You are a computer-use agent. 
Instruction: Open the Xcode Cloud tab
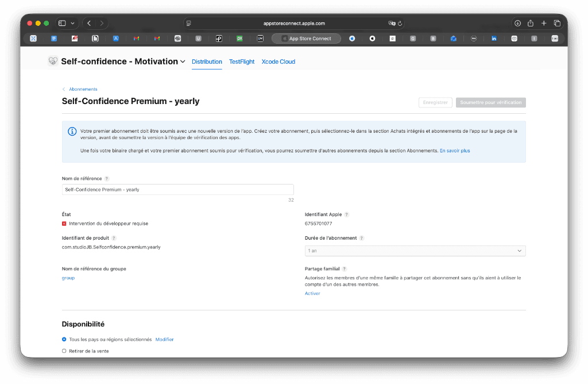pyautogui.click(x=278, y=62)
